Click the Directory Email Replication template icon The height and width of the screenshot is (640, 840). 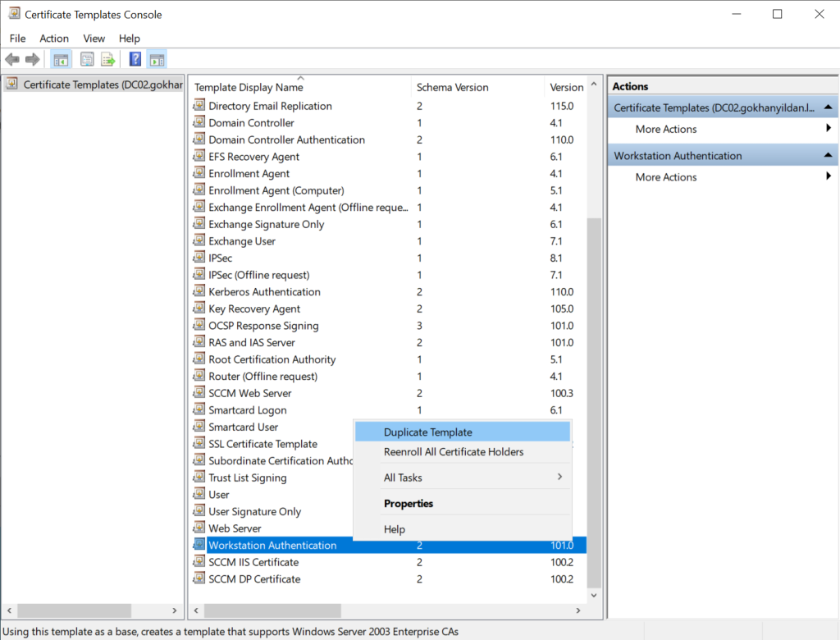199,105
